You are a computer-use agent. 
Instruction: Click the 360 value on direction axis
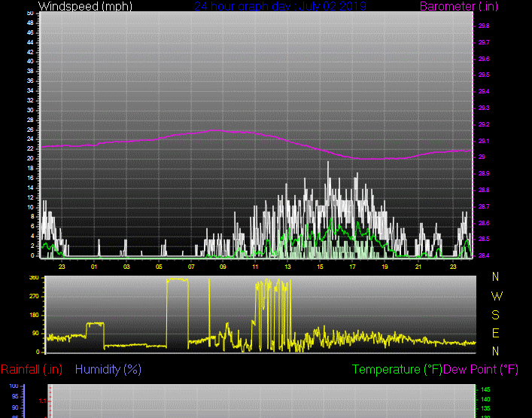click(33, 278)
